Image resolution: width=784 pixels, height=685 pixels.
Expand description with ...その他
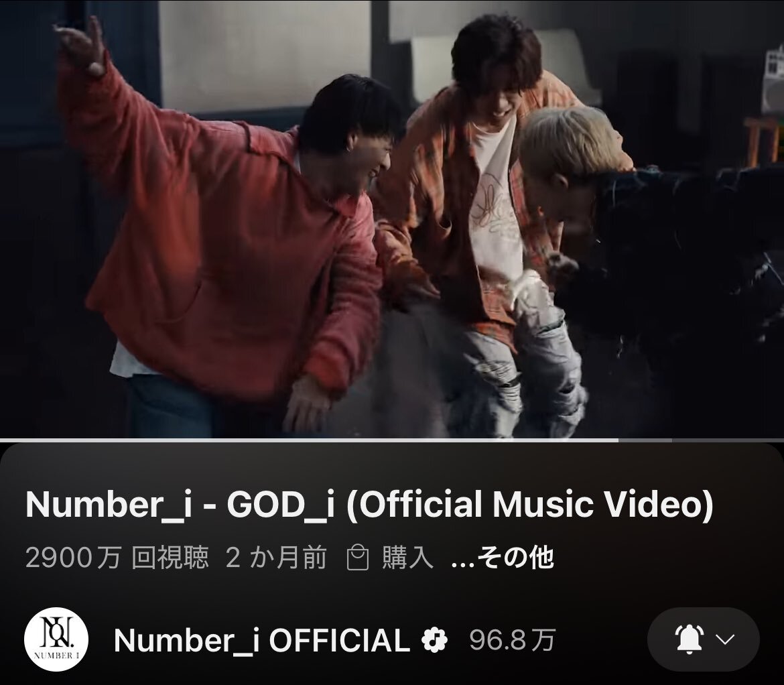pyautogui.click(x=502, y=558)
